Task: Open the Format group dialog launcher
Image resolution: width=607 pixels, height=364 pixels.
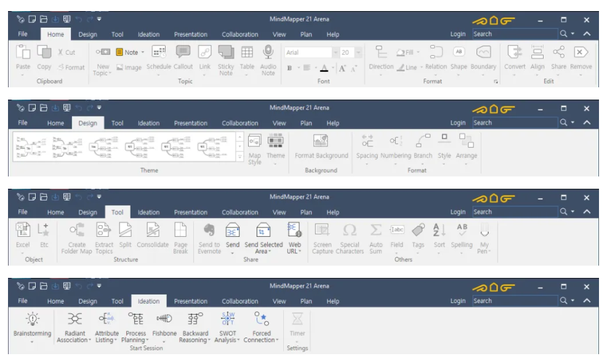Action: coord(496,82)
